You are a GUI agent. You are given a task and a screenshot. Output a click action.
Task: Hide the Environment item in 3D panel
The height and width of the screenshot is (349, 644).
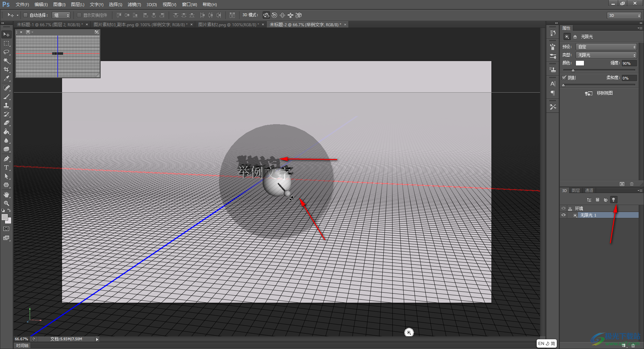click(x=563, y=208)
